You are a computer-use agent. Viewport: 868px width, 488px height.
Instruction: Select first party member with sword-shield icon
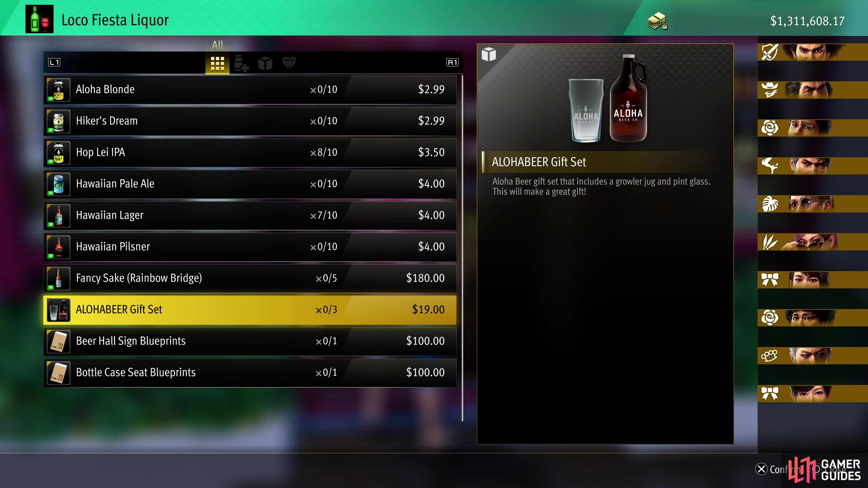[x=813, y=52]
